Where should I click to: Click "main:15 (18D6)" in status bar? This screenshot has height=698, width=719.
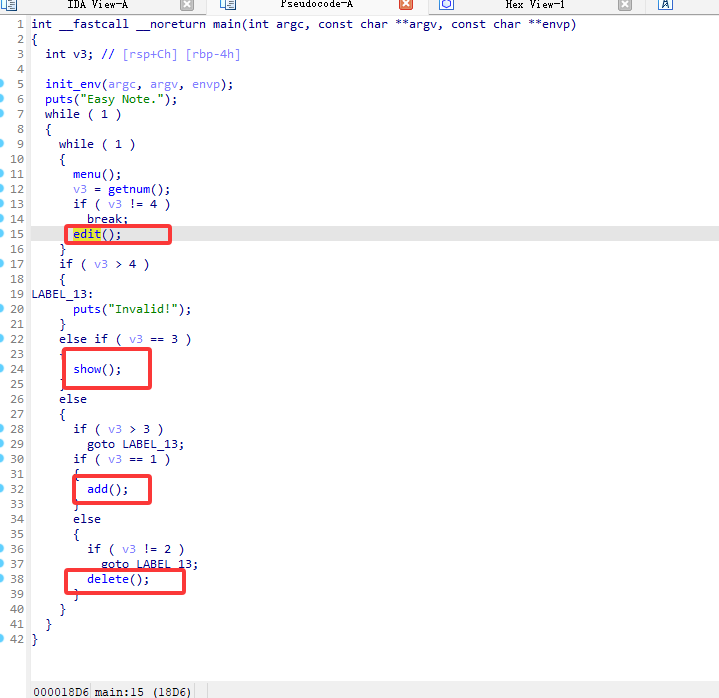coord(143,692)
